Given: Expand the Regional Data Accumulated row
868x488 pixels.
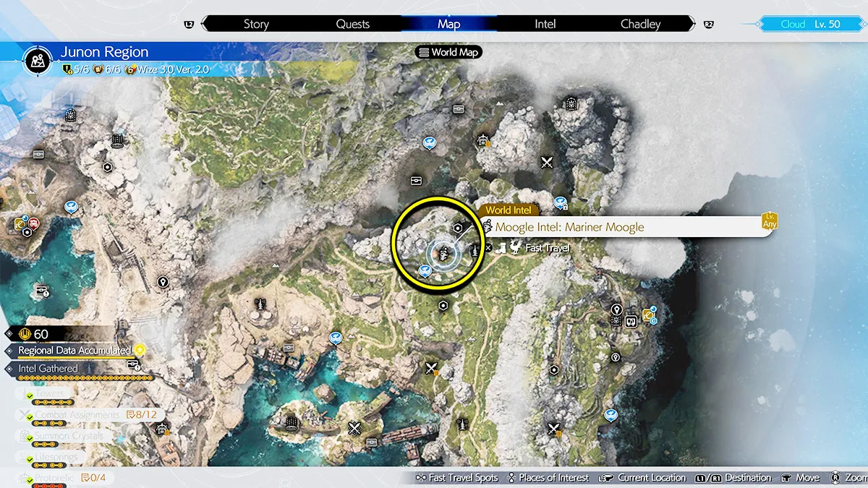Looking at the screenshot, I should (x=74, y=350).
